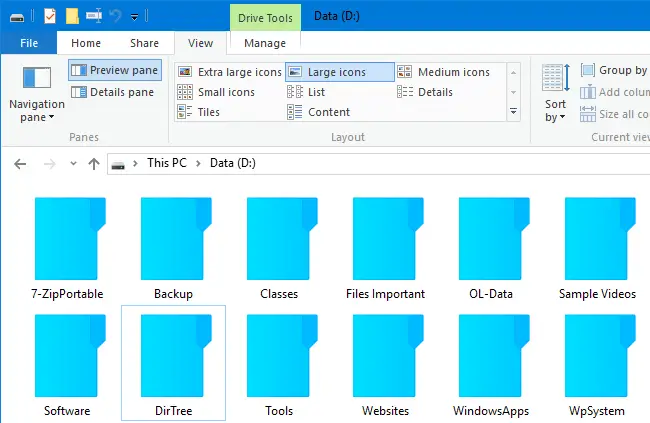Select the Backup folder icon

pyautogui.click(x=173, y=241)
